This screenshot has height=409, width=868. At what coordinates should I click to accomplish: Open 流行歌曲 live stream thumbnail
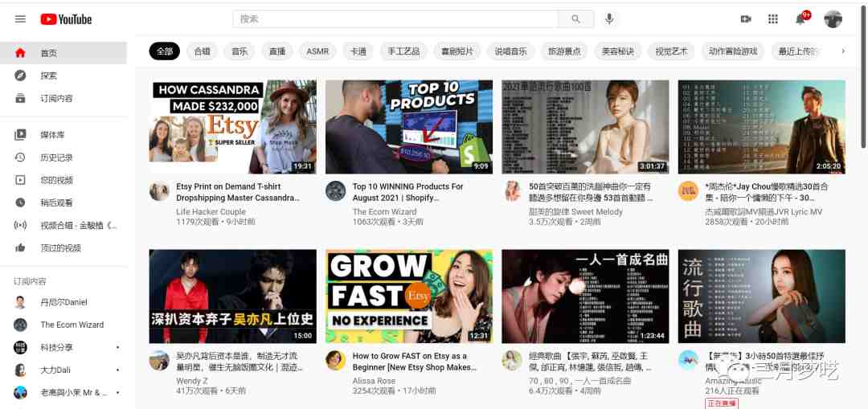pos(762,296)
